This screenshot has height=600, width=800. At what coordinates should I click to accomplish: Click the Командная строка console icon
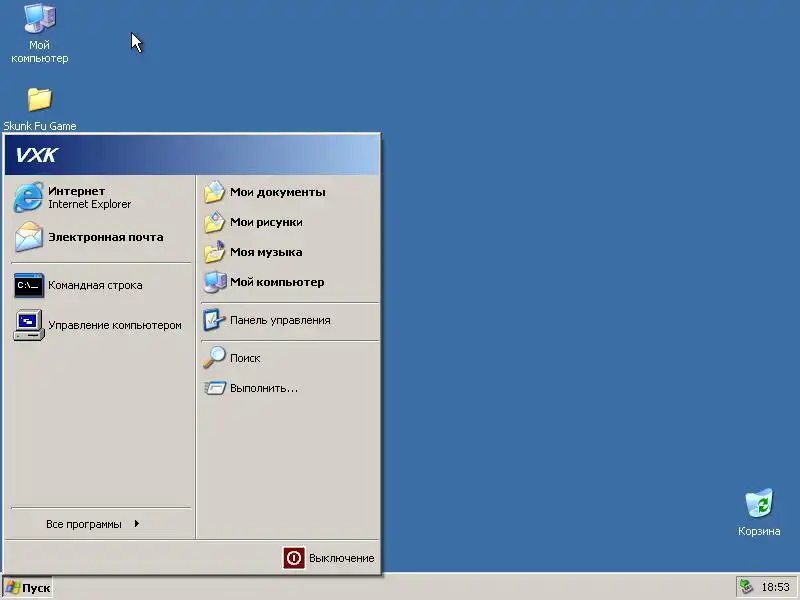point(29,285)
